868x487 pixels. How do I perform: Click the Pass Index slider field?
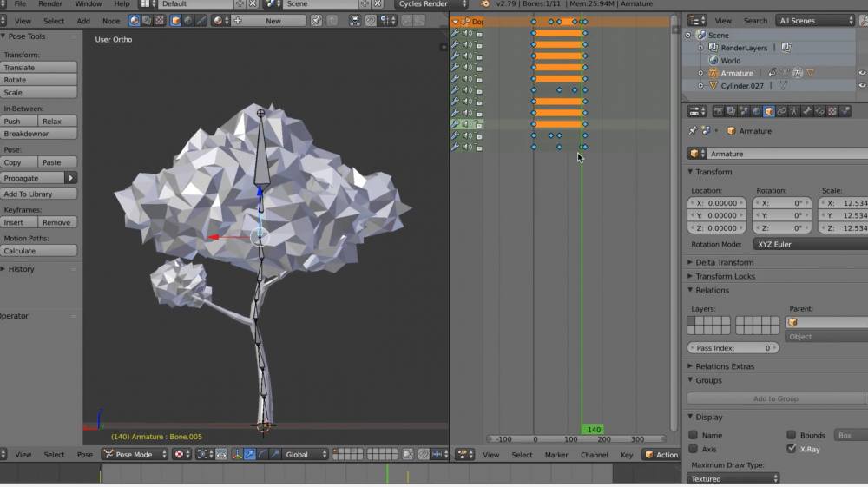point(733,348)
